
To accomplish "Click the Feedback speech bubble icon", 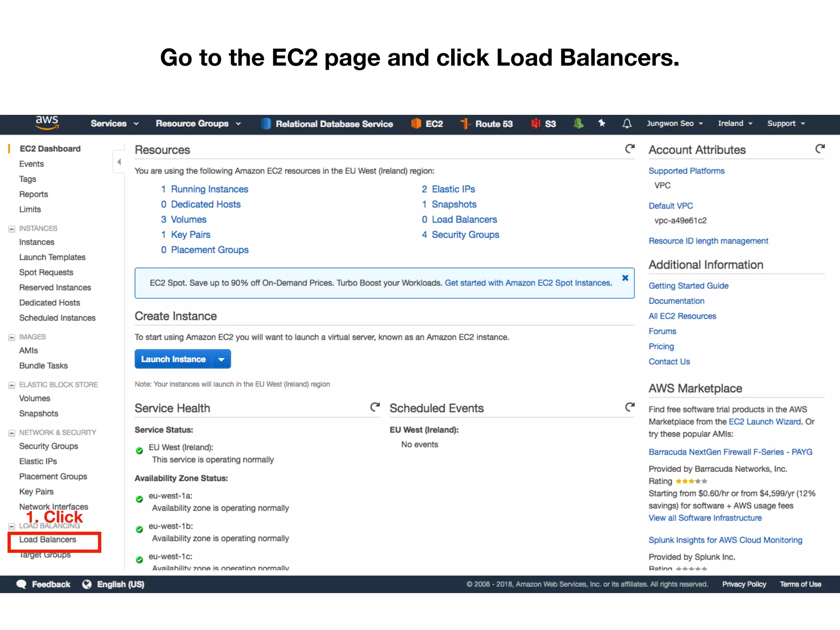I will (21, 584).
